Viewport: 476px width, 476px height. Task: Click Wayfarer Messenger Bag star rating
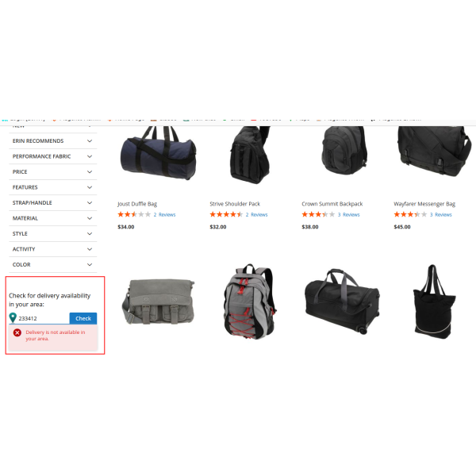coord(410,215)
